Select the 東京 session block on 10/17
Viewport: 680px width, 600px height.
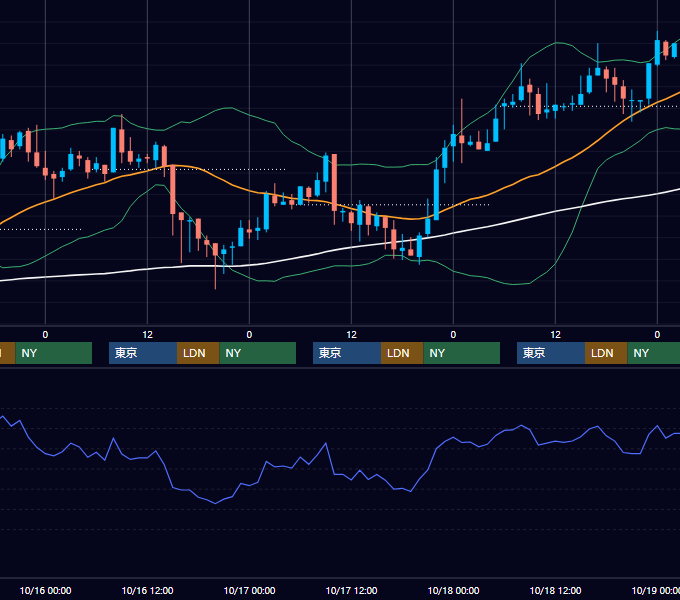[x=347, y=353]
